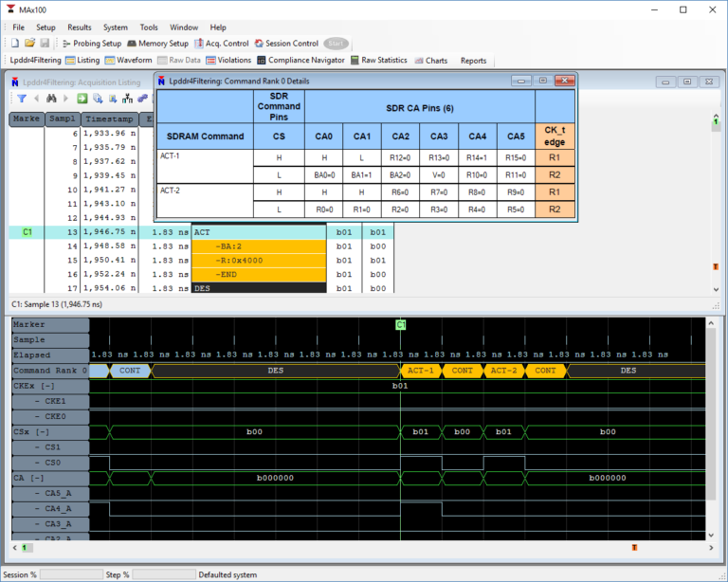Click the find previous arrow icon
The width and height of the screenshot is (728, 582).
36,99
